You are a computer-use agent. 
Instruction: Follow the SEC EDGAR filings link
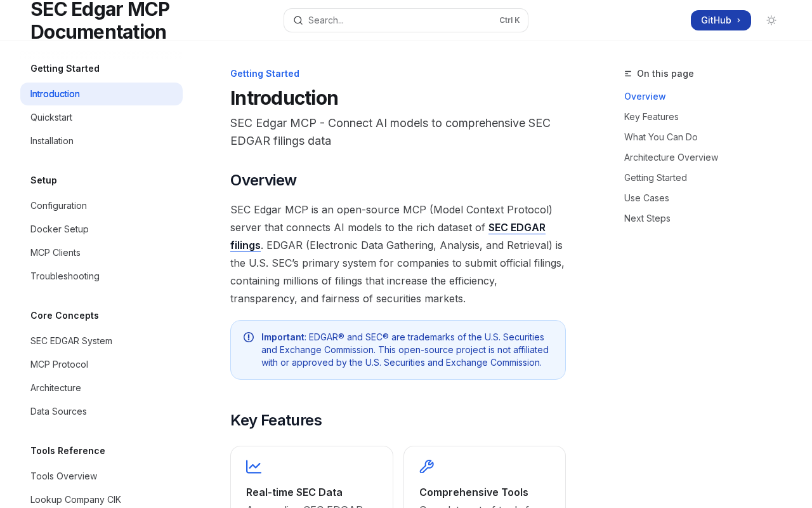coord(516,228)
